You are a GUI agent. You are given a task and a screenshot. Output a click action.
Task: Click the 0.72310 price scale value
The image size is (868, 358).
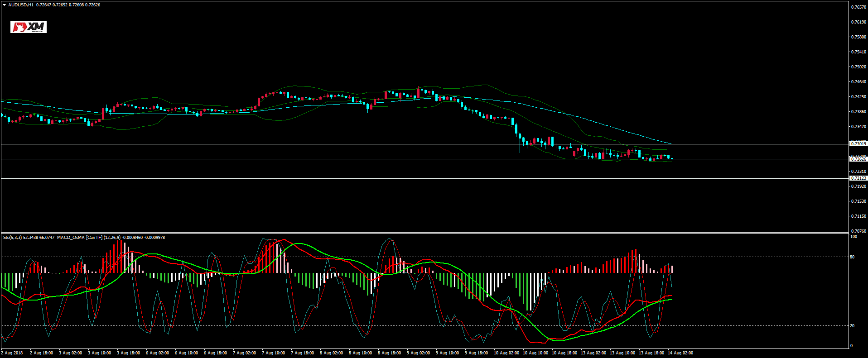[x=859, y=172]
